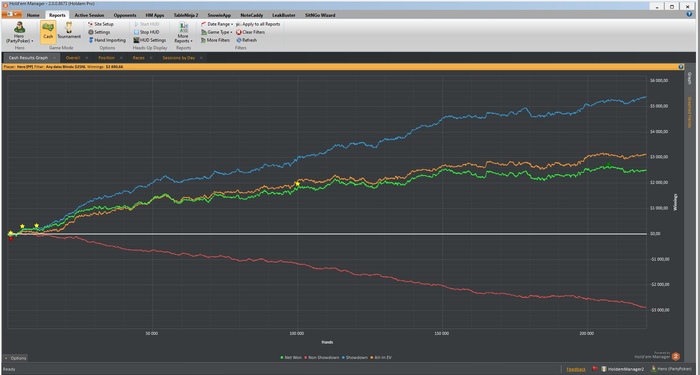Click the Feedback link
The image size is (700, 375).
pos(576,369)
